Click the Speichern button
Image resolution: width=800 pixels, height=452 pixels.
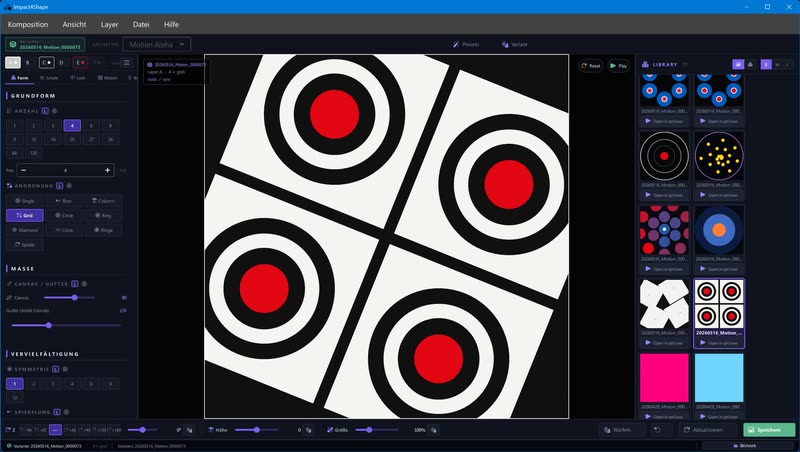[769, 430]
